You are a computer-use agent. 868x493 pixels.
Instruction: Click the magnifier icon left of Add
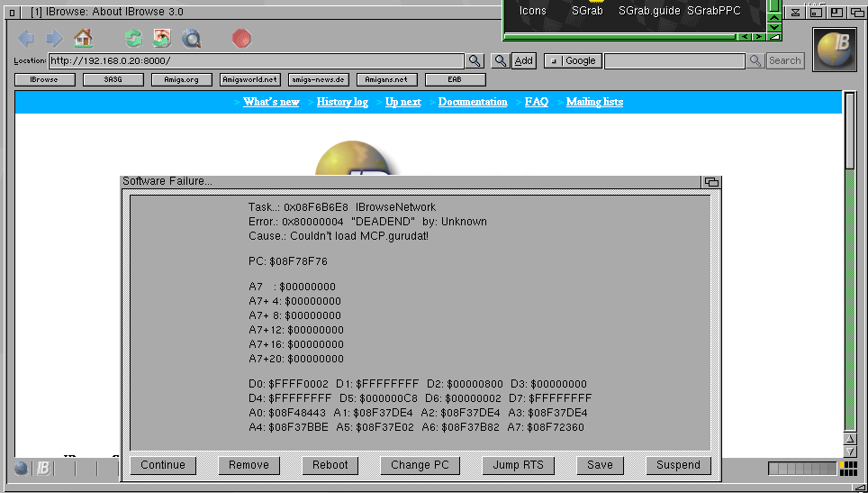[x=501, y=60]
